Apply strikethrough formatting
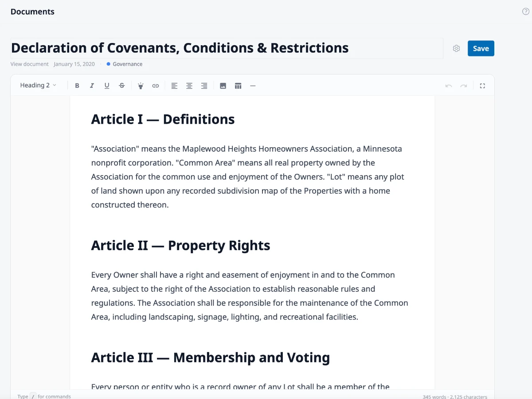The height and width of the screenshot is (399, 532). [x=122, y=86]
